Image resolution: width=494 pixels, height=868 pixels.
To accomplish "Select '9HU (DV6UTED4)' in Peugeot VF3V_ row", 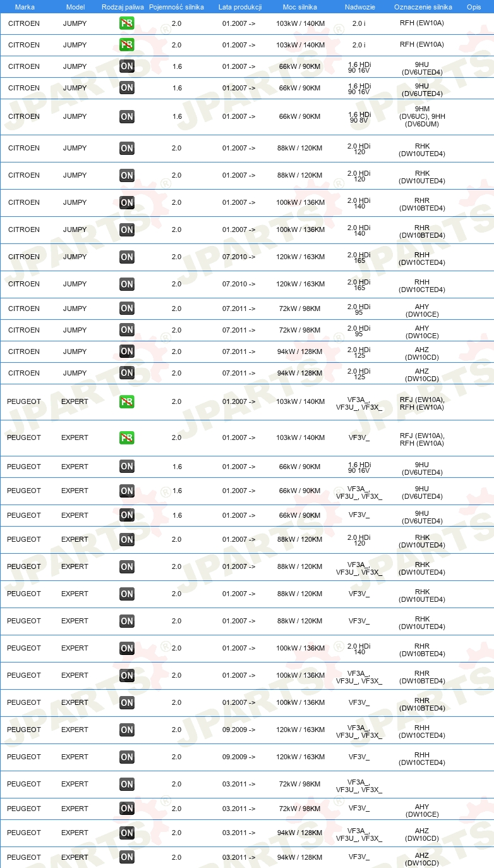I will tap(422, 517).
